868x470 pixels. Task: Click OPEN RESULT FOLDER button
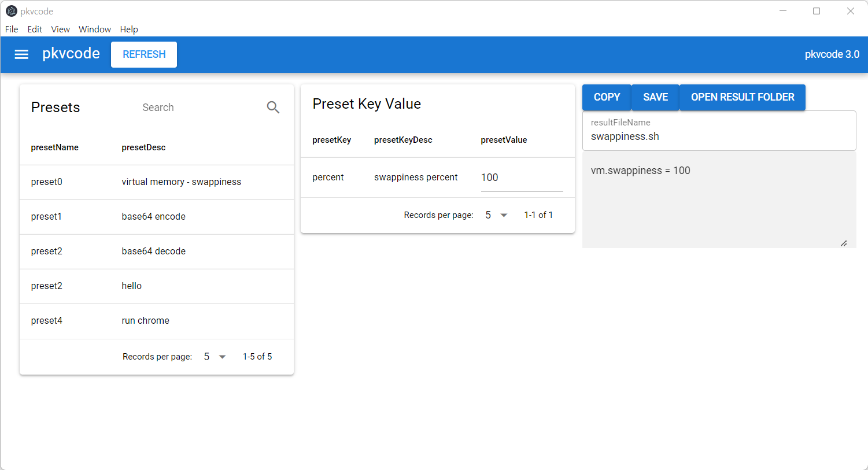743,97
